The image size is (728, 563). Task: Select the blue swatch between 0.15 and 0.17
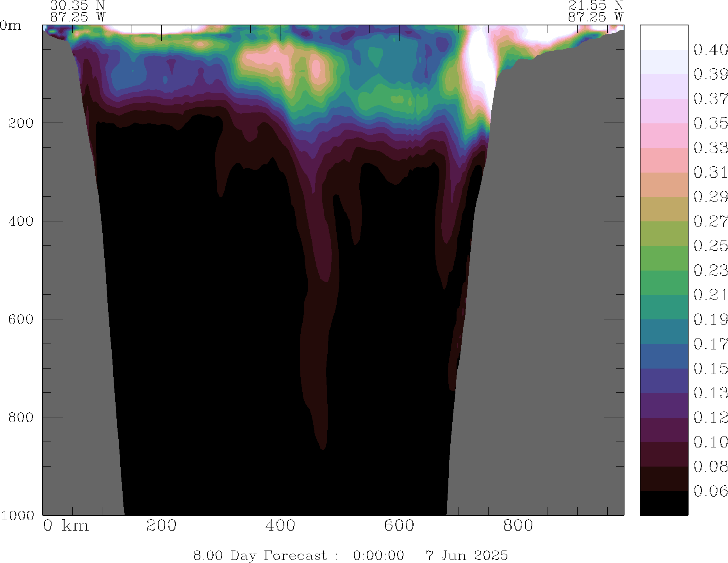[664, 356]
